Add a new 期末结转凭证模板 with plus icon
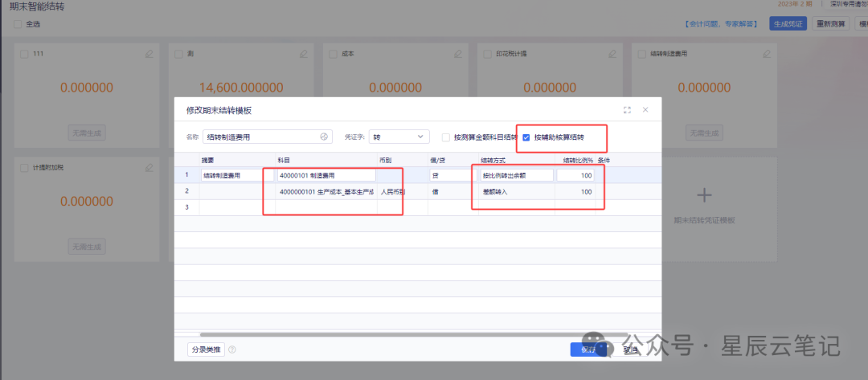Viewport: 868px width, 380px height. (x=703, y=195)
